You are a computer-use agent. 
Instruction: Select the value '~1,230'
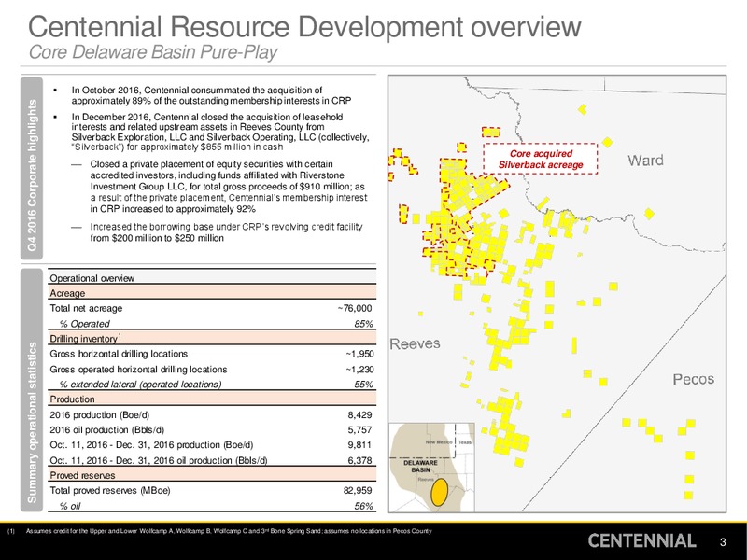coord(359,370)
